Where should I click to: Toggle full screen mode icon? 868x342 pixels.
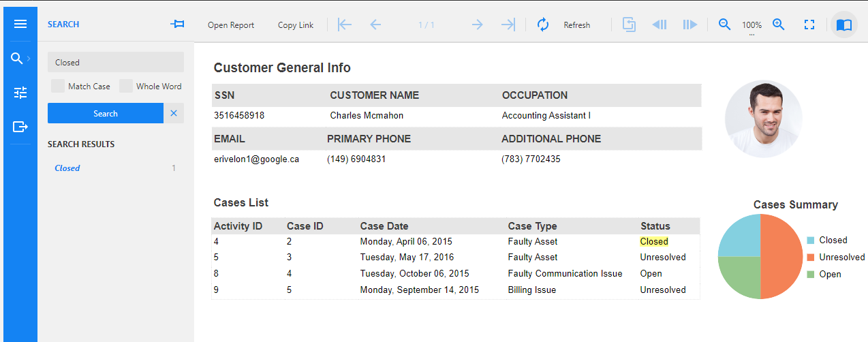(x=809, y=25)
